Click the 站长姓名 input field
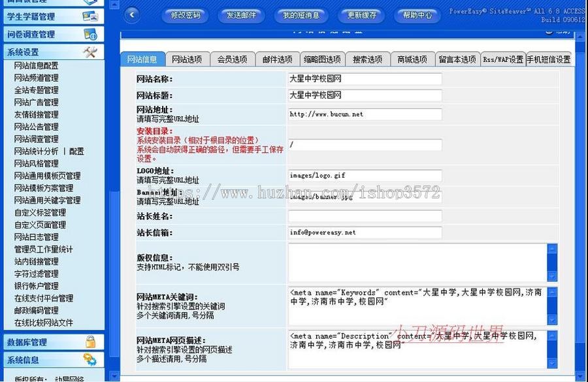This screenshot has width=588, height=382. (365, 216)
